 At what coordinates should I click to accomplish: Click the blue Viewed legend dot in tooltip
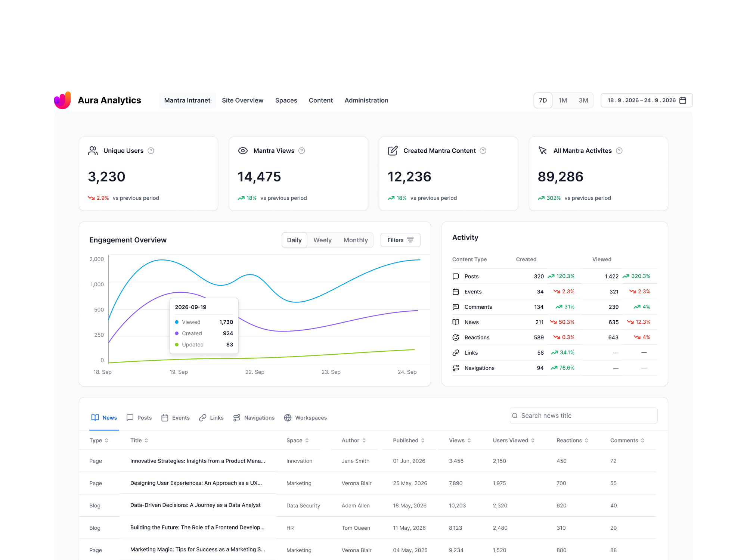click(x=177, y=322)
